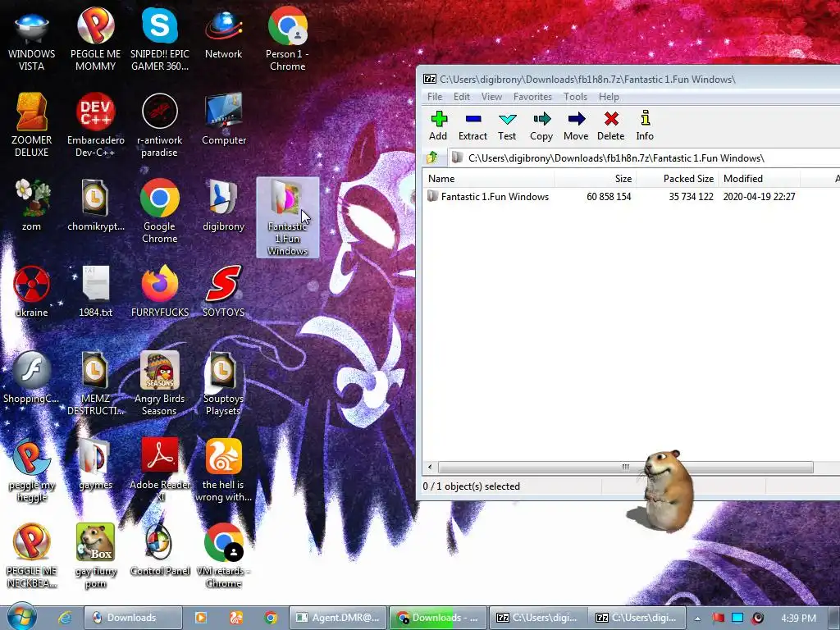Switch to Downloads - Chrome taskbar button

click(x=438, y=618)
